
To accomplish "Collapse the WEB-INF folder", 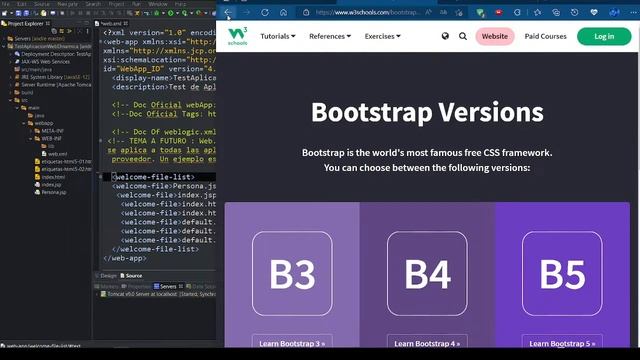I will click(x=31, y=139).
